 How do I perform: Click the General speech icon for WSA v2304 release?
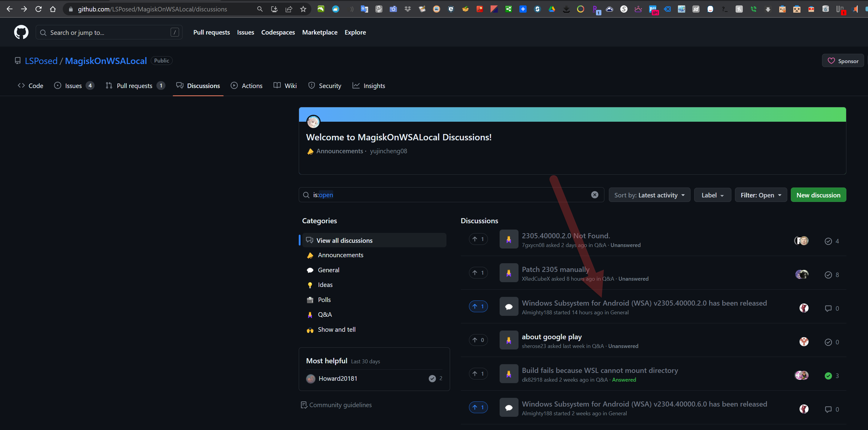point(509,407)
